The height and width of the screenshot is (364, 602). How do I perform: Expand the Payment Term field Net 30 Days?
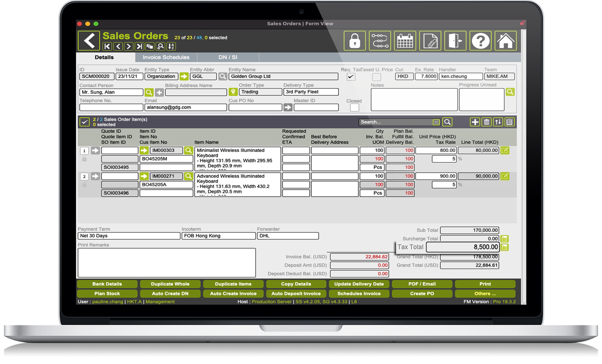tap(129, 236)
